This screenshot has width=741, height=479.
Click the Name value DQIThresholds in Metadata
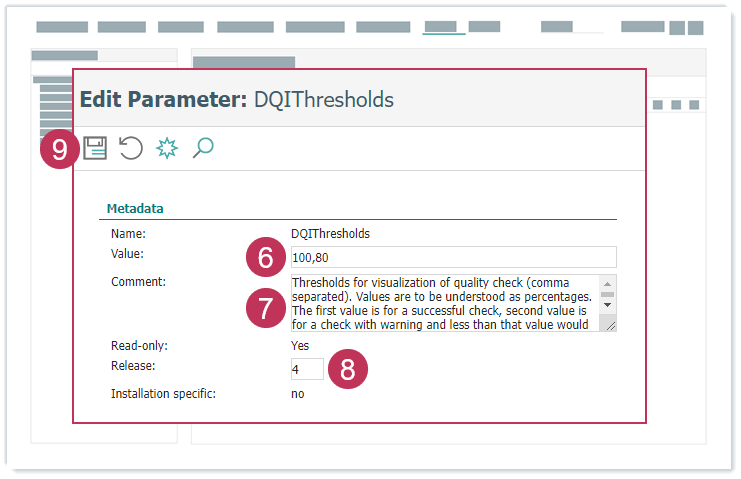tap(330, 234)
